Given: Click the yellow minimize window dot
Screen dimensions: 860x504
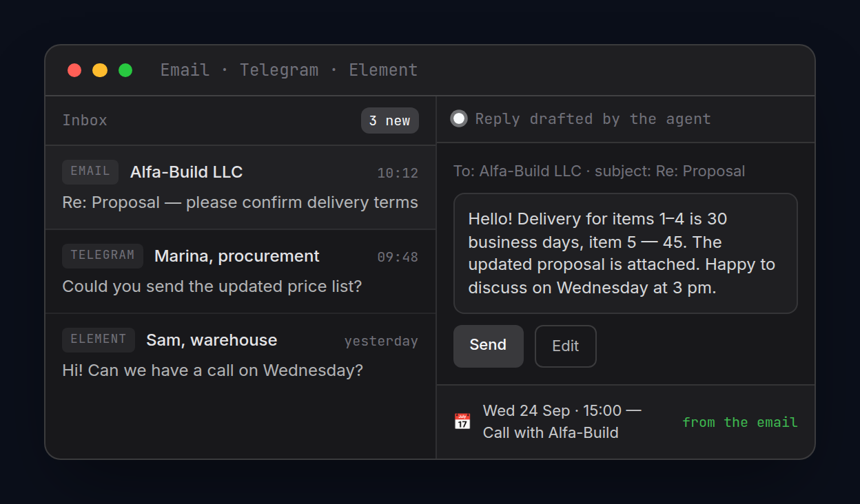Looking at the screenshot, I should point(100,70).
